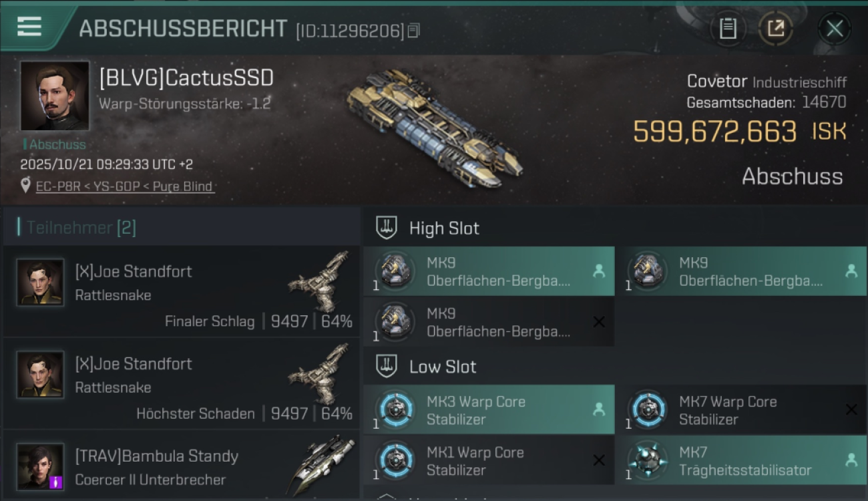Click the third destroyed MK9 Oberflächen-Bergbau entry

click(489, 322)
